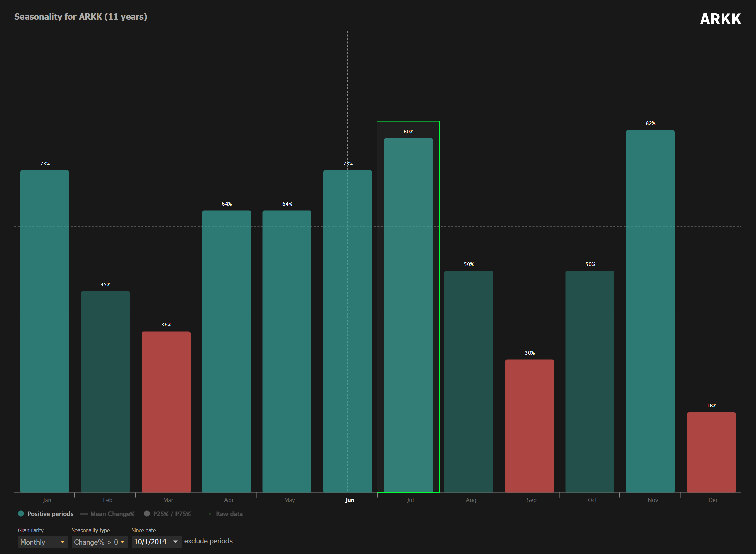Click the Nov axis label
This screenshot has height=554, width=756.
653,500
